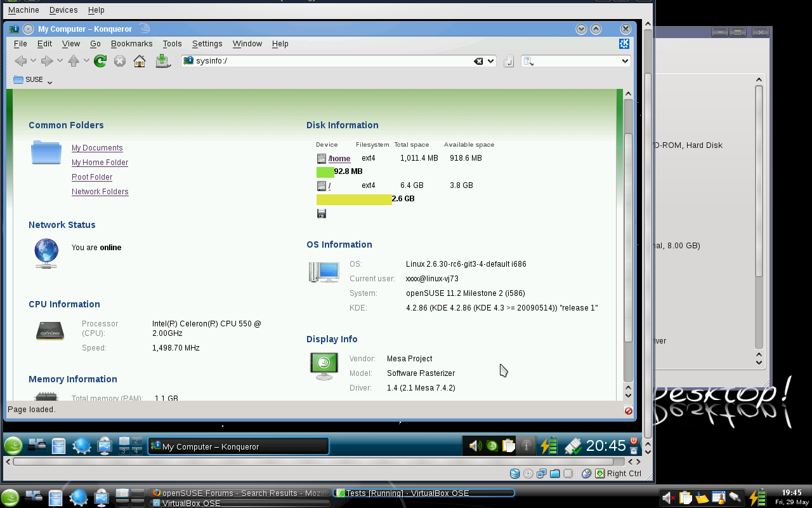Click host panel yellow notes icon

coord(702,498)
